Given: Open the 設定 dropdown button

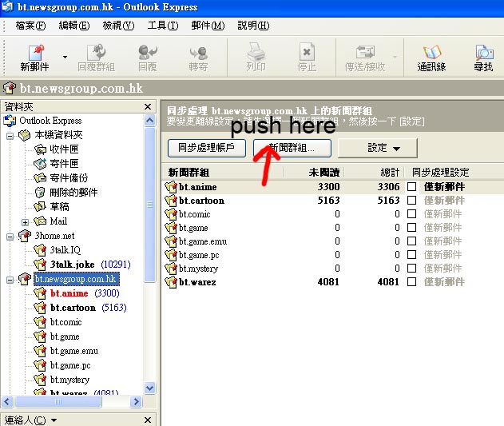Looking at the screenshot, I should (x=378, y=148).
